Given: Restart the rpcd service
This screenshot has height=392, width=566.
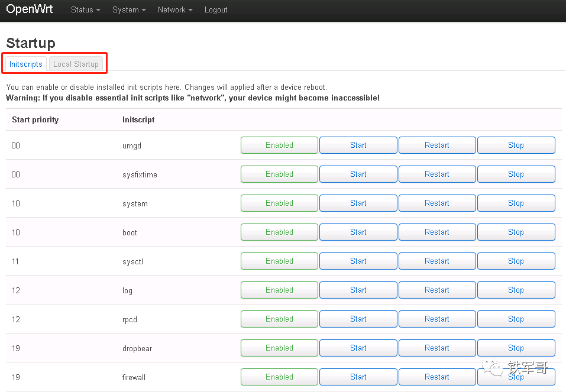Looking at the screenshot, I should click(x=436, y=319).
